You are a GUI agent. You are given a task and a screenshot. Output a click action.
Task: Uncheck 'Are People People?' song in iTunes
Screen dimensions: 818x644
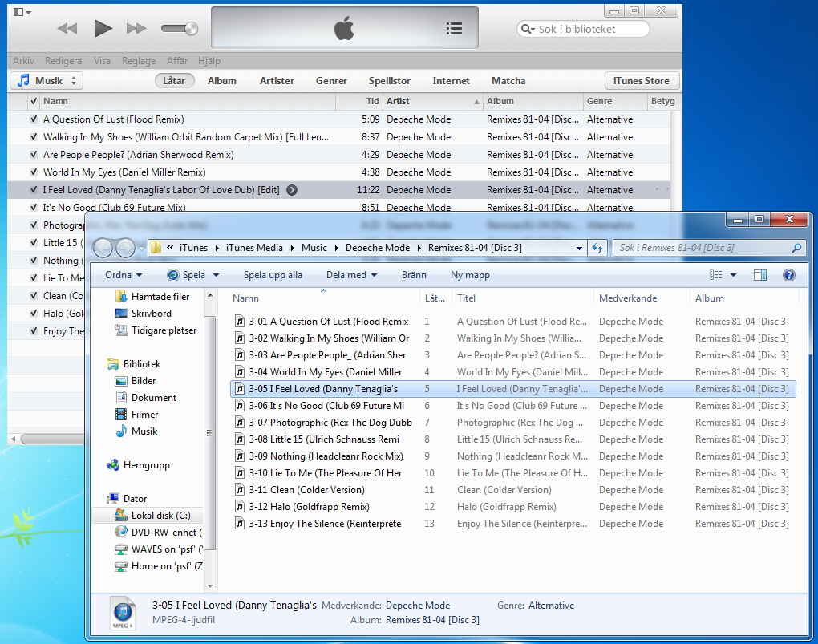(x=34, y=155)
